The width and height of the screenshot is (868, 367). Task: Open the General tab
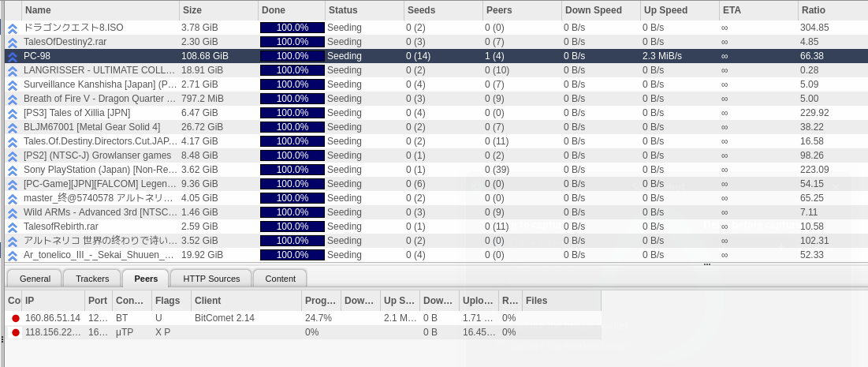click(35, 279)
